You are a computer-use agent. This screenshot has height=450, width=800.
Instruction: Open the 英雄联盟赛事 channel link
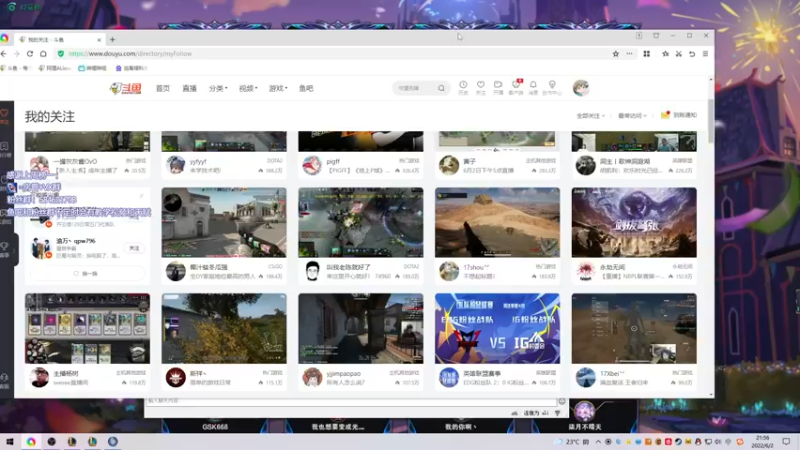coord(482,373)
